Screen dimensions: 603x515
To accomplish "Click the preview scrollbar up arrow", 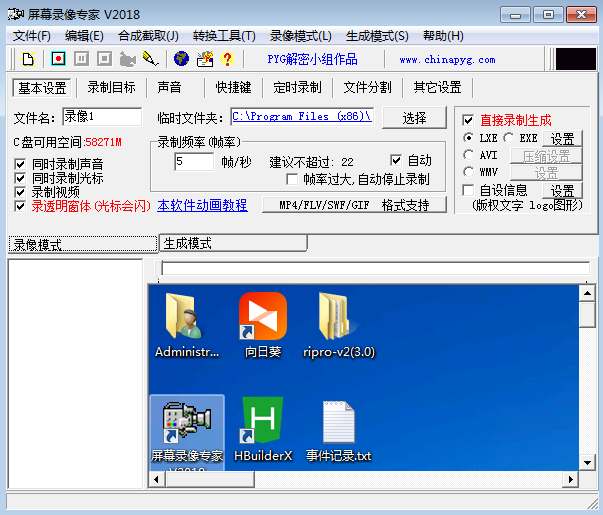I will tap(587, 294).
